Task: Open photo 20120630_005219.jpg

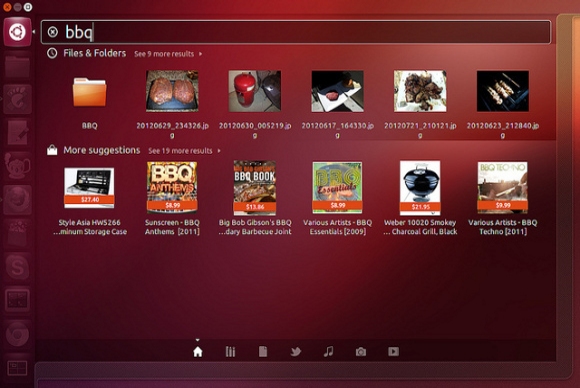Action: (x=255, y=105)
